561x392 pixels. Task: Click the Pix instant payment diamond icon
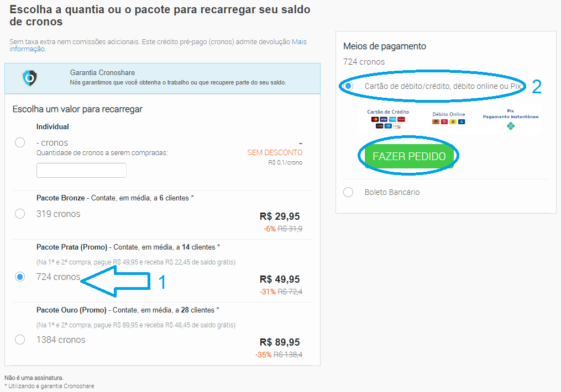tap(511, 126)
